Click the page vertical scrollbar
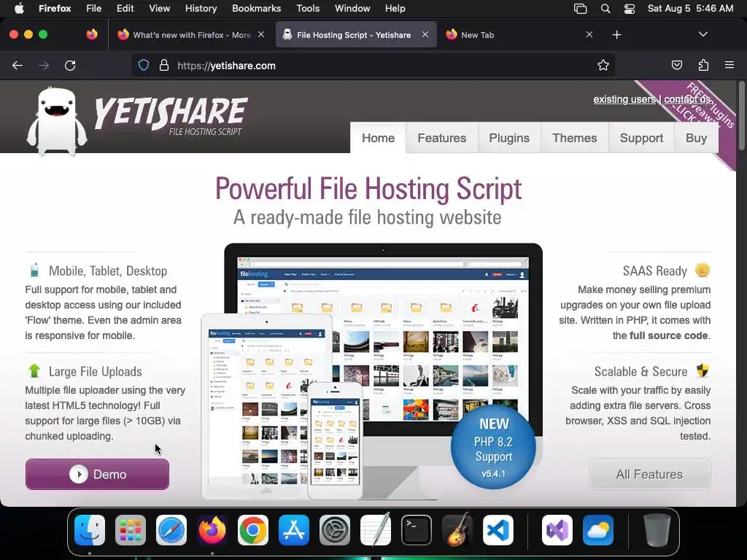The width and height of the screenshot is (747, 560). coord(741,117)
